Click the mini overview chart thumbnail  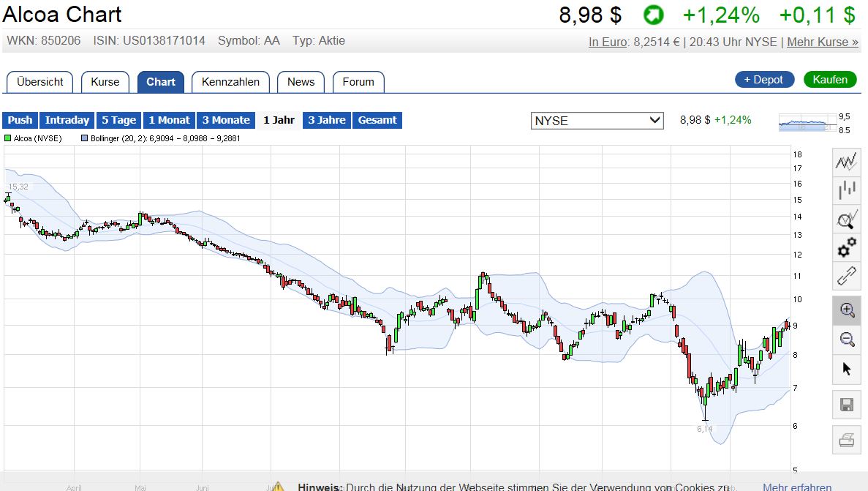pos(807,122)
